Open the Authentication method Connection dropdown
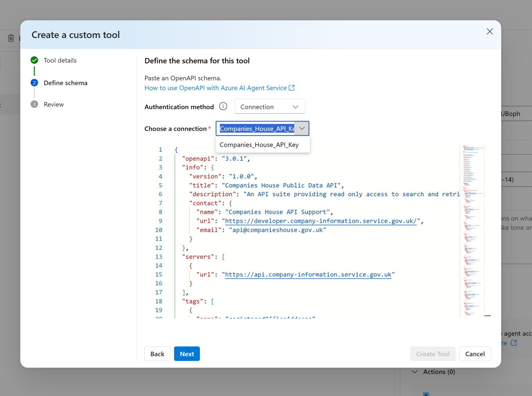Image resolution: width=532 pixels, height=396 pixels. pos(269,106)
